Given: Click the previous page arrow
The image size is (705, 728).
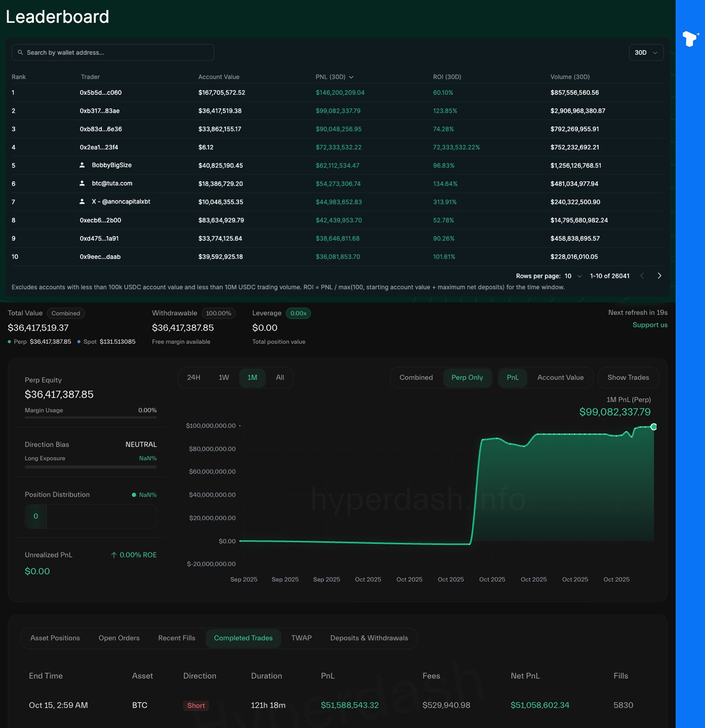Looking at the screenshot, I should tap(642, 276).
